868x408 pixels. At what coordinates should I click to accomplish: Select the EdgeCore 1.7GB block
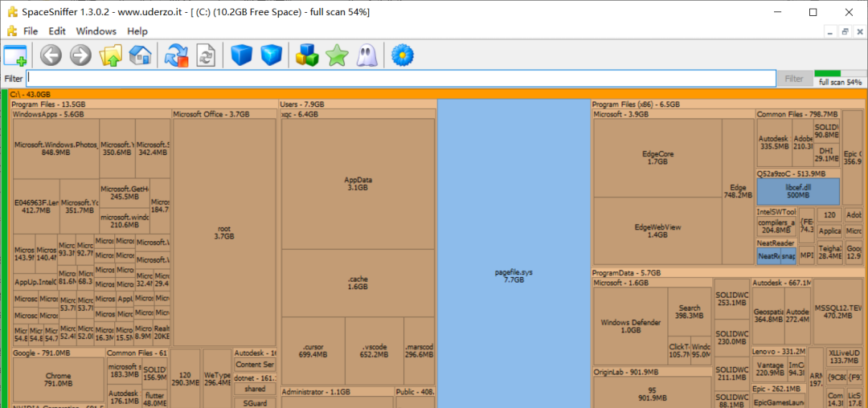(657, 157)
